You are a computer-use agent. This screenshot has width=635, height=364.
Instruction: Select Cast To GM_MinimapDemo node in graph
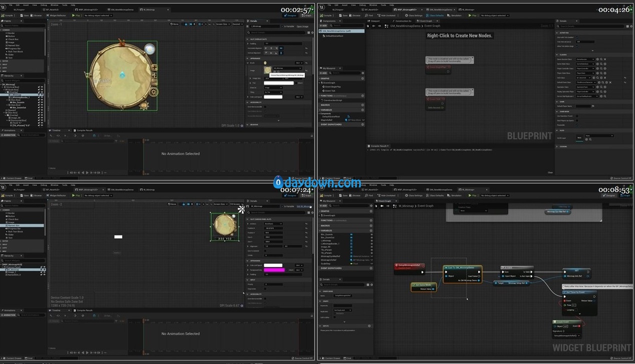tap(462, 267)
